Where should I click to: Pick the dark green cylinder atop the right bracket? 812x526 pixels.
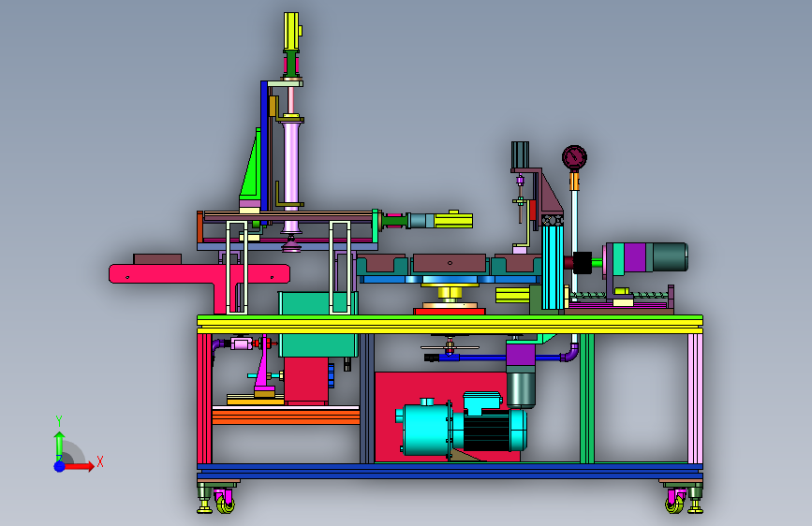coord(520,154)
